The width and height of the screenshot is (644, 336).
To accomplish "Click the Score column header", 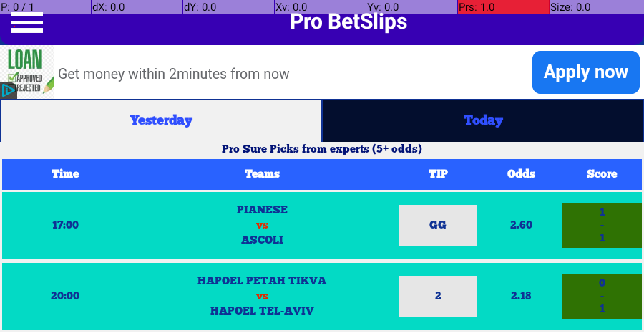I will pos(602,174).
